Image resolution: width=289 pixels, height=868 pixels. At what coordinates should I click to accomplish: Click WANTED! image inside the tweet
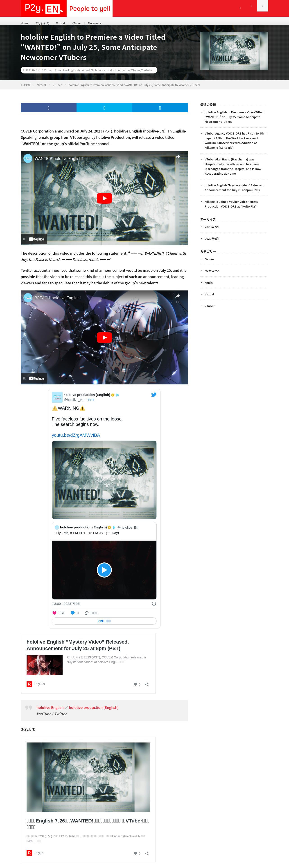click(104, 480)
